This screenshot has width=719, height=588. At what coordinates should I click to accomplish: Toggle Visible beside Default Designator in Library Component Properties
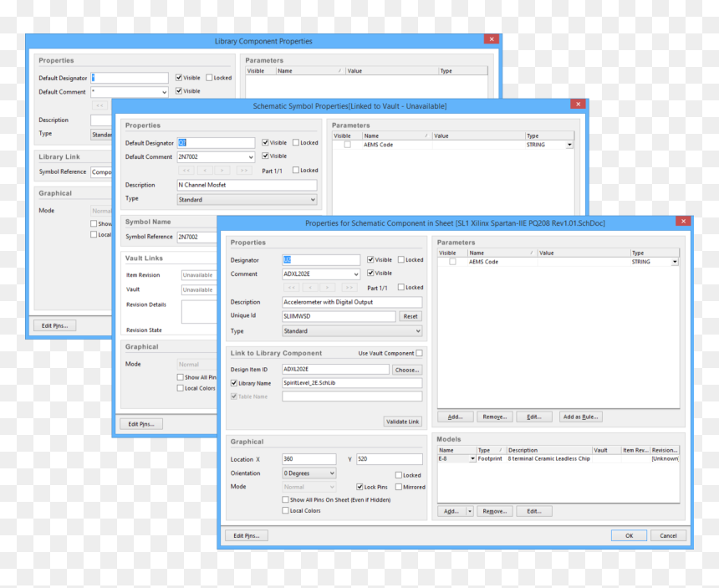179,78
